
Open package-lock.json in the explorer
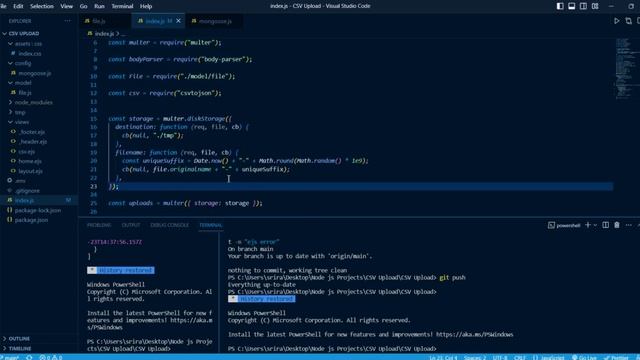click(x=39, y=210)
